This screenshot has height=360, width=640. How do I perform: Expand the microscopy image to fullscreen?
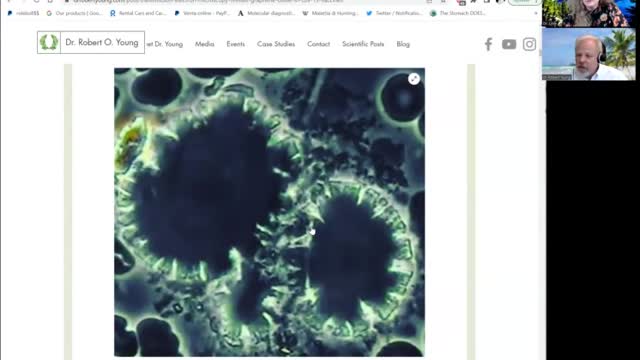click(x=414, y=79)
